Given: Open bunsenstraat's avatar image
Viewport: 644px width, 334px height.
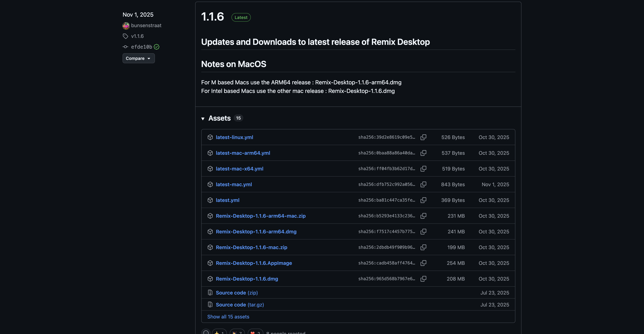Looking at the screenshot, I should click(126, 26).
